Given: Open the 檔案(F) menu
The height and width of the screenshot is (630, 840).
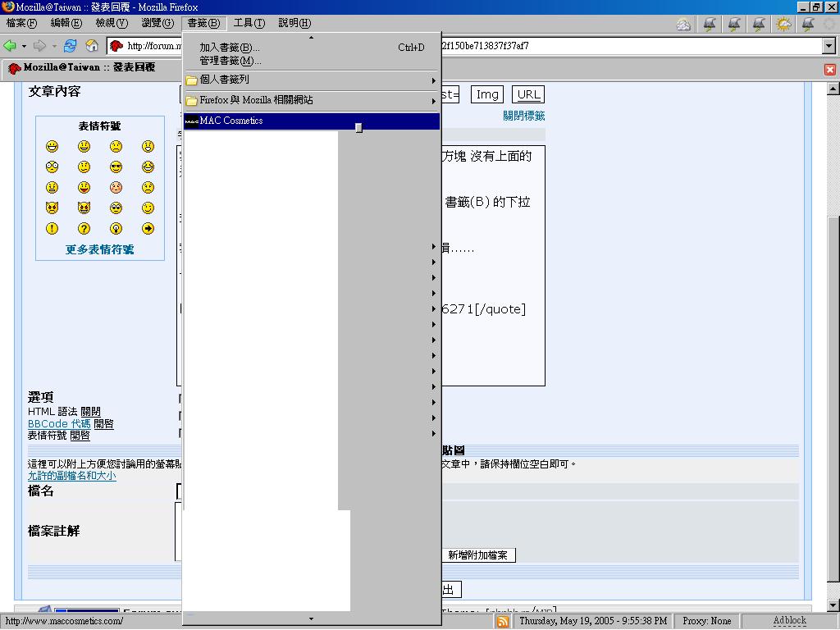Looking at the screenshot, I should click(21, 23).
